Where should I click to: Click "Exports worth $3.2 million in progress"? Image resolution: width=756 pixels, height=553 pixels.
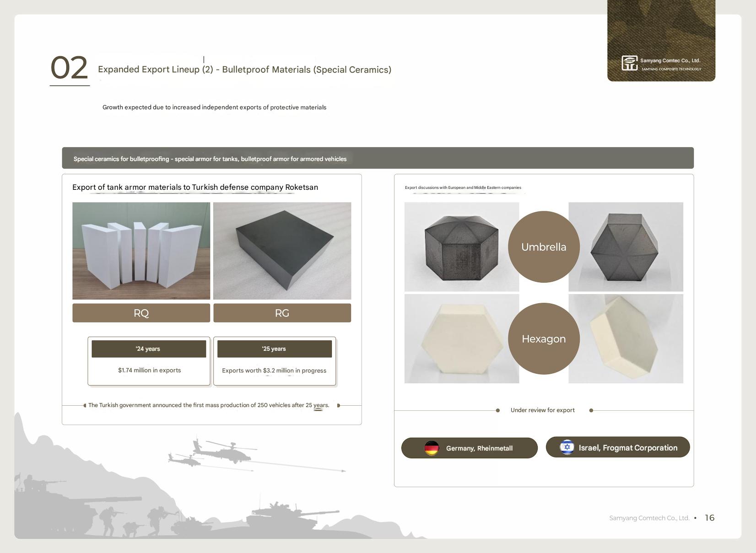pyautogui.click(x=274, y=370)
